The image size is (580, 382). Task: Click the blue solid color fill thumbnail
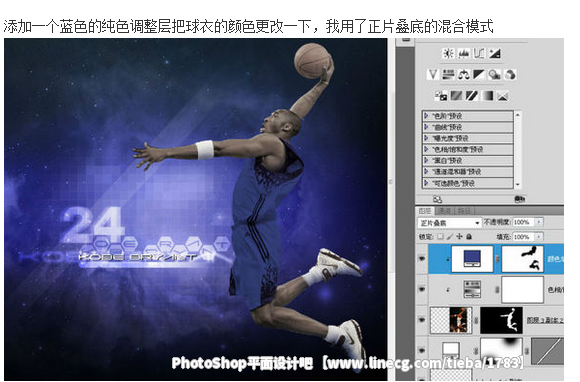click(x=472, y=259)
